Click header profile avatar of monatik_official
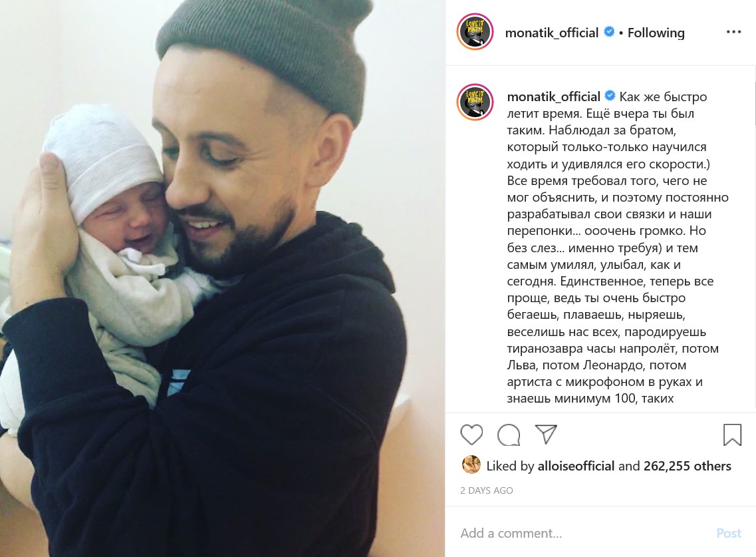The height and width of the screenshot is (557, 756). (475, 32)
